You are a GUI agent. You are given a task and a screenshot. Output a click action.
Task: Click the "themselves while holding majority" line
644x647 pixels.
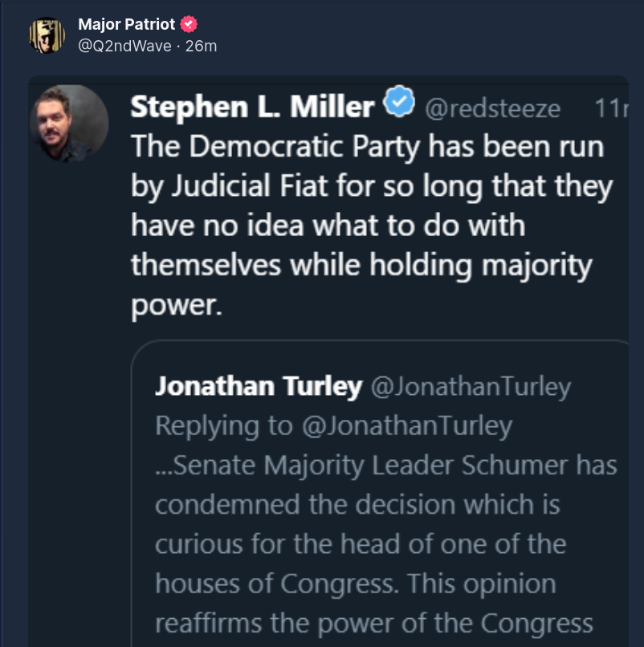pyautogui.click(x=361, y=265)
